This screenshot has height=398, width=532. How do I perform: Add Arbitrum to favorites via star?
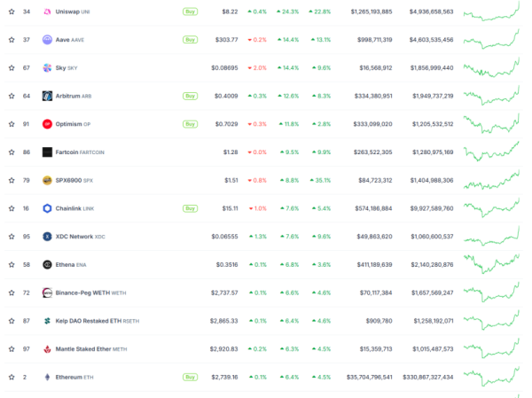tap(12, 96)
